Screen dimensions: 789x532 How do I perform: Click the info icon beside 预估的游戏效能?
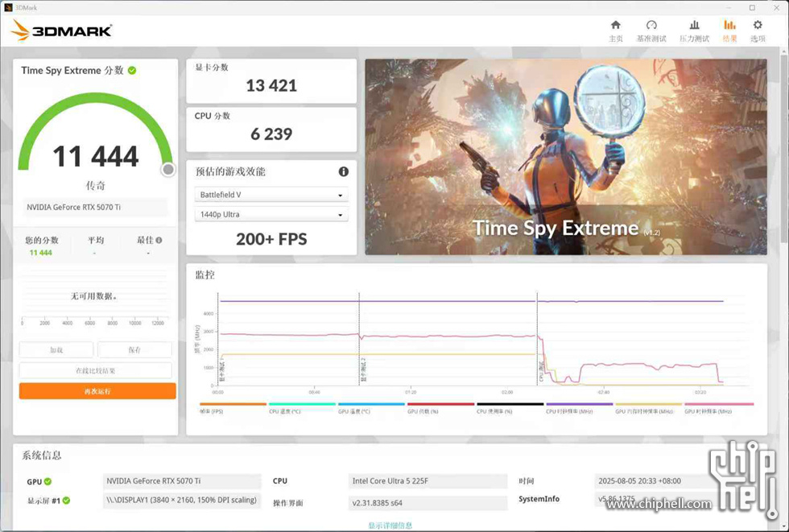point(344,171)
